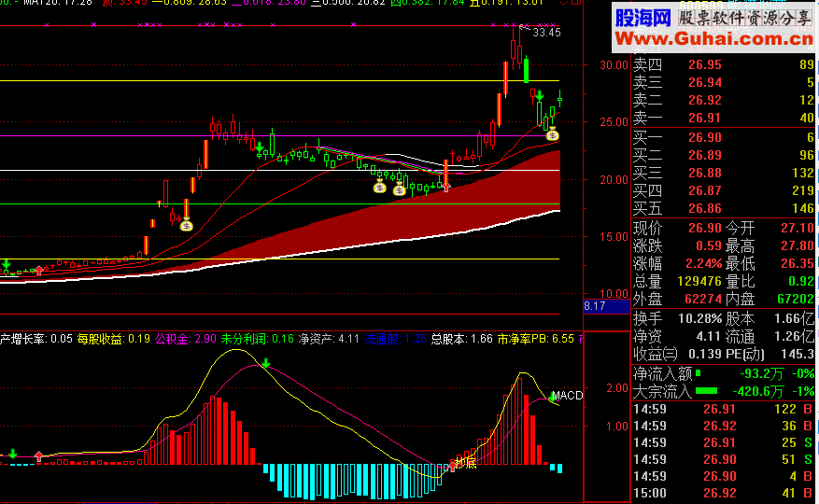819x504 pixels.
Task: Click the 外盘 value 62274
Action: coord(703,300)
